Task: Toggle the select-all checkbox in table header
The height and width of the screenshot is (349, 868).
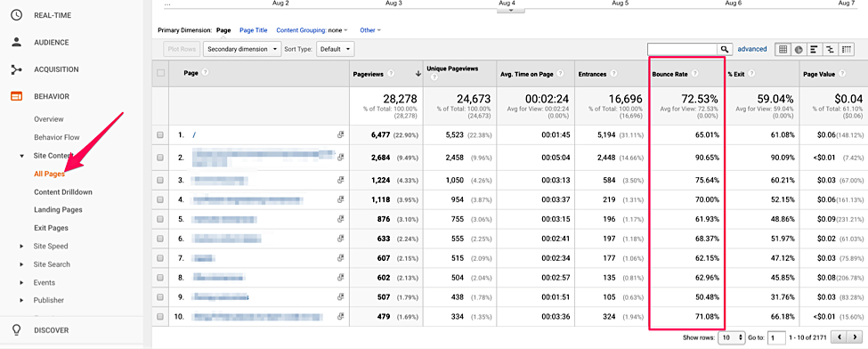Action: pos(160,73)
